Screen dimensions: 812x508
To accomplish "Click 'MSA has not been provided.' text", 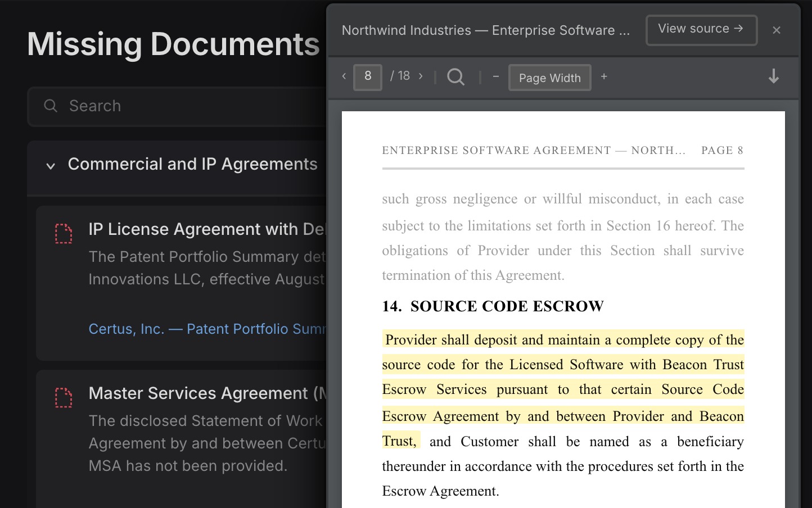I will 188,466.
